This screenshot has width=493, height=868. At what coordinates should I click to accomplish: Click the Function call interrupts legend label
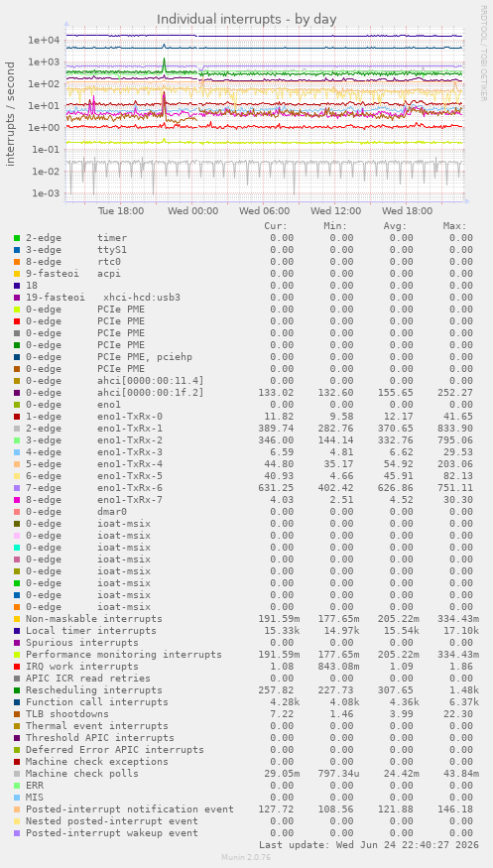(x=97, y=702)
